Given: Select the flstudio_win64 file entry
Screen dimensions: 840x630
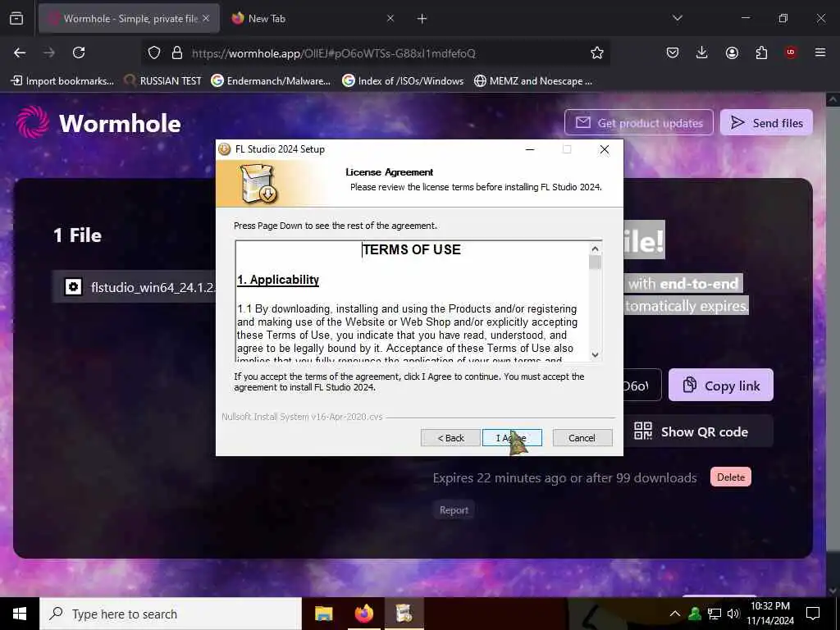Looking at the screenshot, I should pos(135,287).
